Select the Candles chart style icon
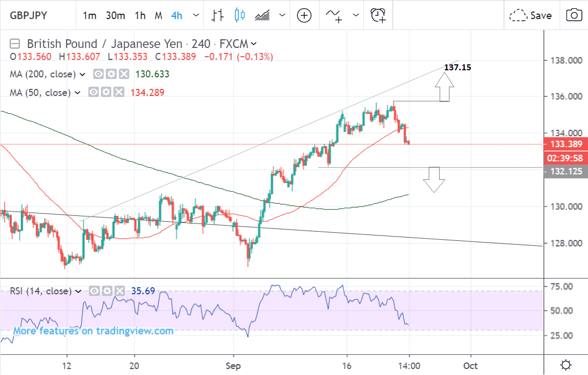 [x=239, y=15]
